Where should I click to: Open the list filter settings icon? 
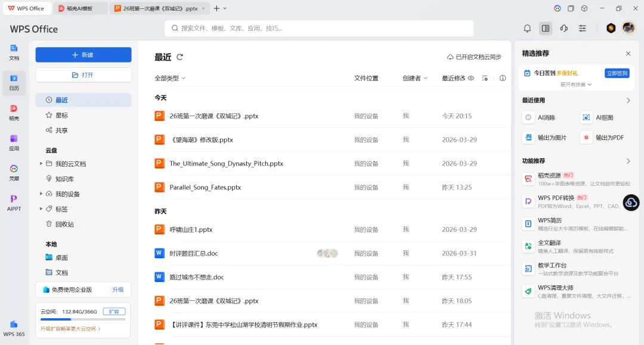click(x=485, y=78)
